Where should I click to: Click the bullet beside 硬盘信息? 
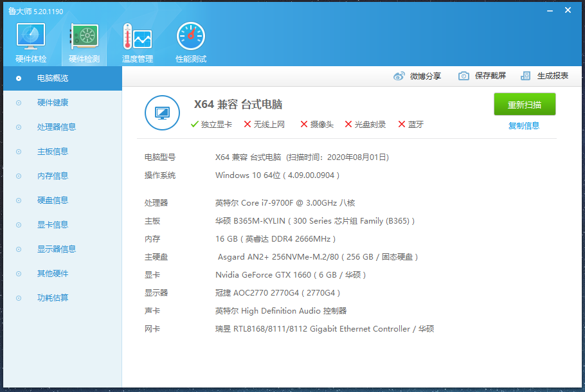pos(19,200)
